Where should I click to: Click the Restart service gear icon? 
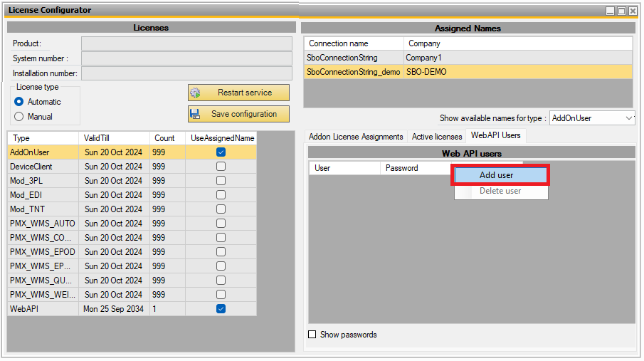click(196, 93)
